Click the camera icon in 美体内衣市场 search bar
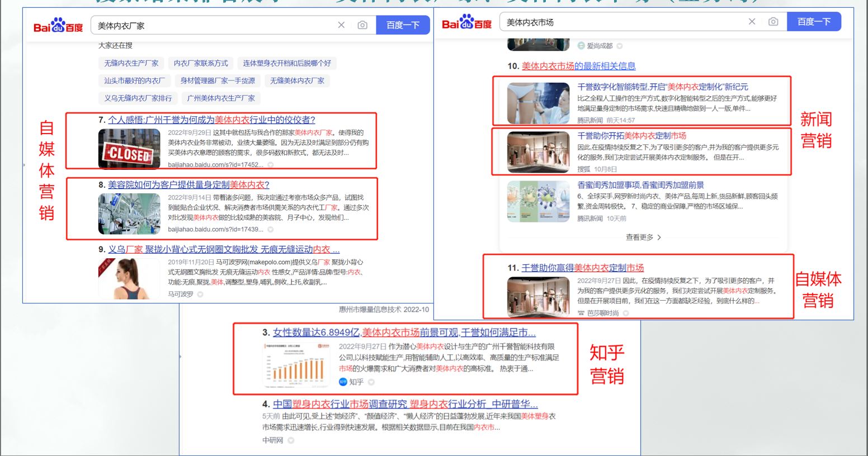 point(773,22)
